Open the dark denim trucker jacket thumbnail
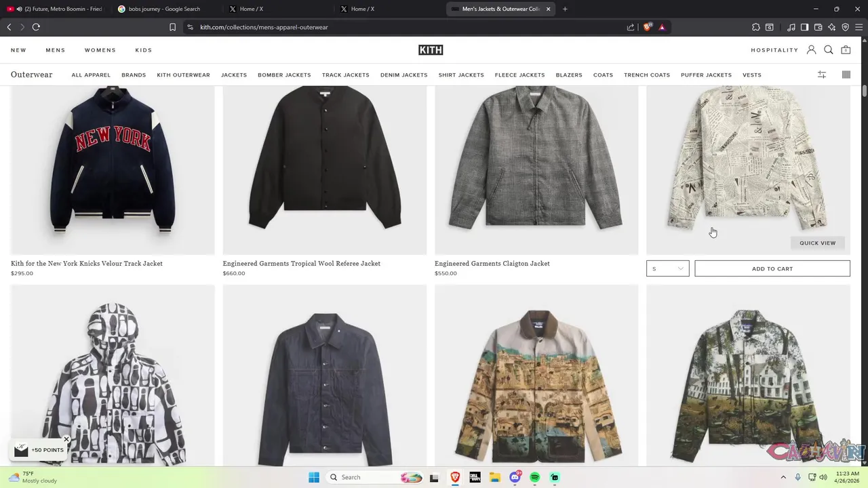868x488 pixels. [x=325, y=376]
